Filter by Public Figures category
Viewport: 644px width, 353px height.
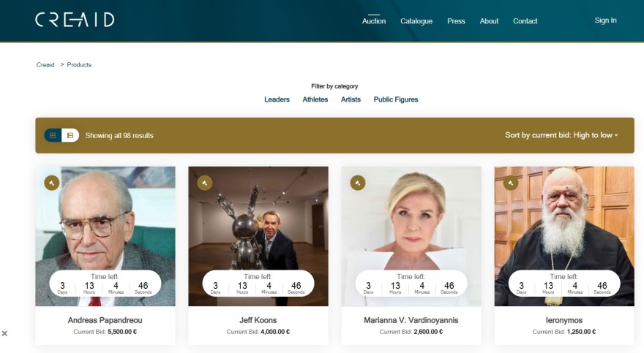point(395,99)
